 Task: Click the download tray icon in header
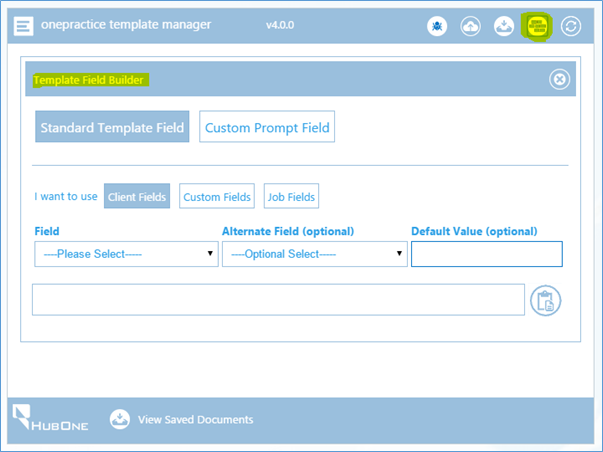pyautogui.click(x=504, y=26)
